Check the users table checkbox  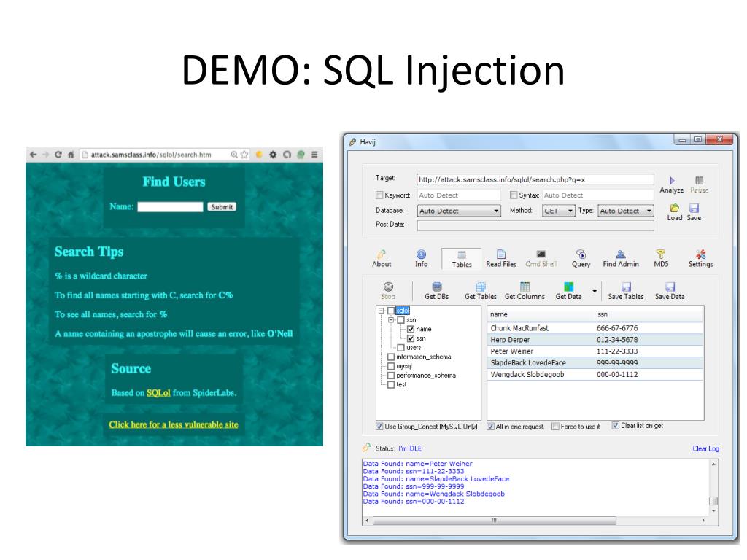(401, 348)
